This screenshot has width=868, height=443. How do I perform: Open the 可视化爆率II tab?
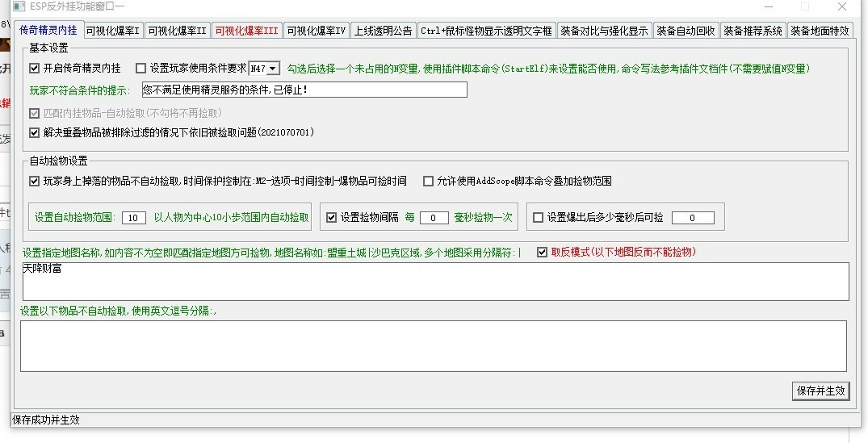(177, 31)
